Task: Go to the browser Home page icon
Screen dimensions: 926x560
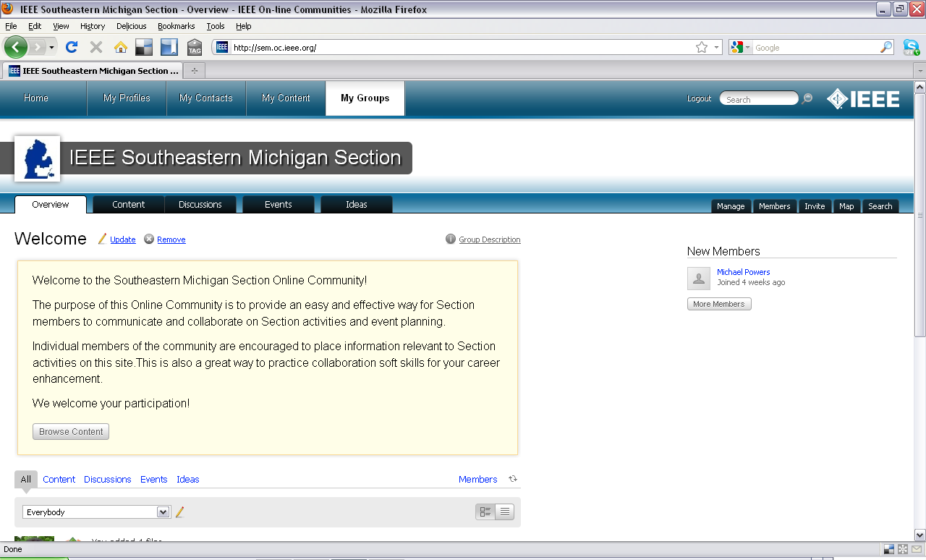Action: [x=121, y=48]
